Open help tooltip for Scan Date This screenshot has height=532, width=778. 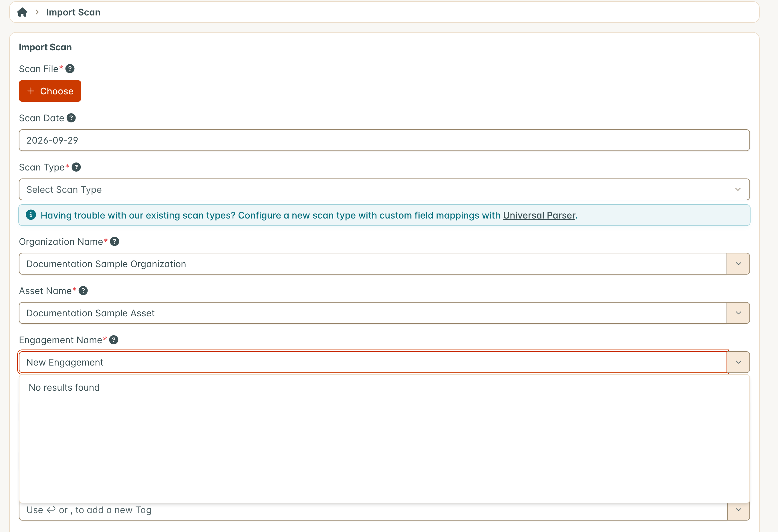click(71, 118)
